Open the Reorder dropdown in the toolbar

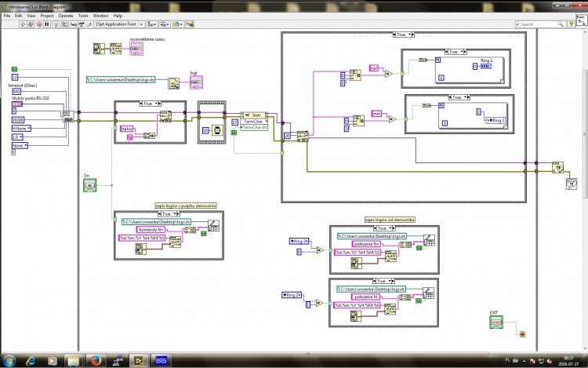pyautogui.click(x=178, y=24)
